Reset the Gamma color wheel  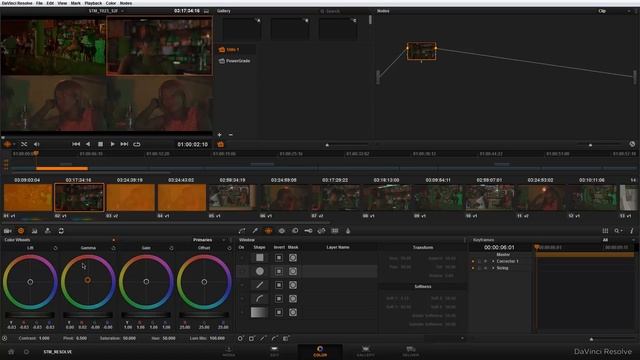113,248
